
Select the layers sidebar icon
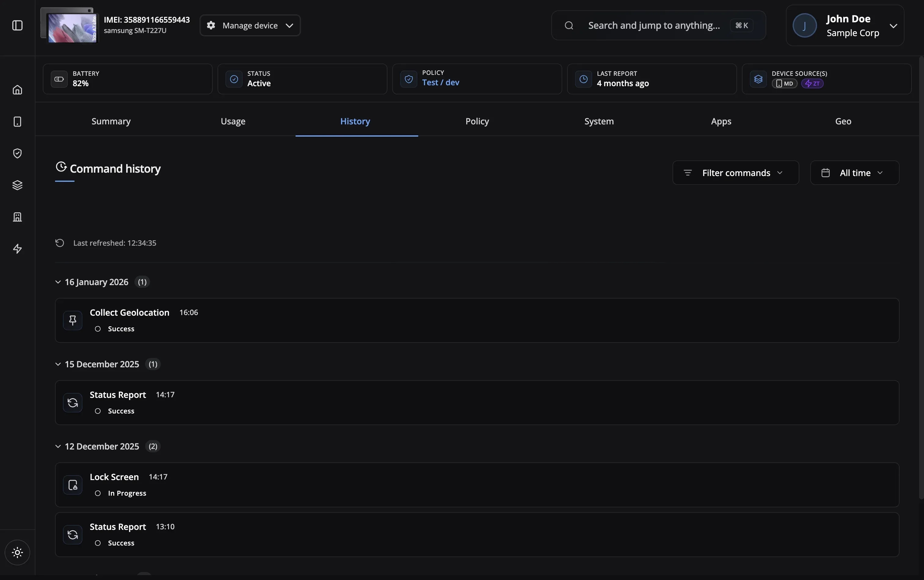click(x=17, y=185)
